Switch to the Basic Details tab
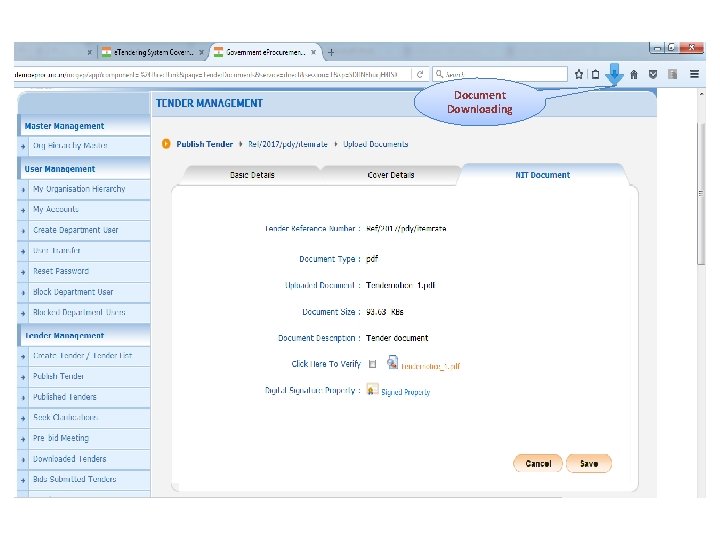This screenshot has width=720, height=540. tap(252, 175)
